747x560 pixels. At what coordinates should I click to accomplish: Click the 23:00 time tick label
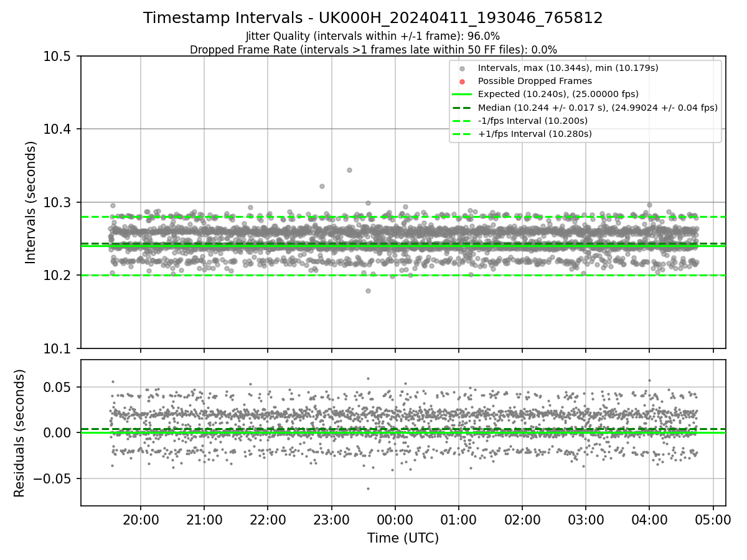pos(331,520)
